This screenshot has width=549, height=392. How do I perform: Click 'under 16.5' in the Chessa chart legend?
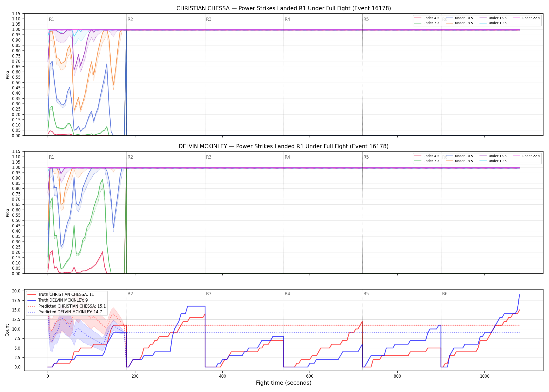[x=493, y=18]
